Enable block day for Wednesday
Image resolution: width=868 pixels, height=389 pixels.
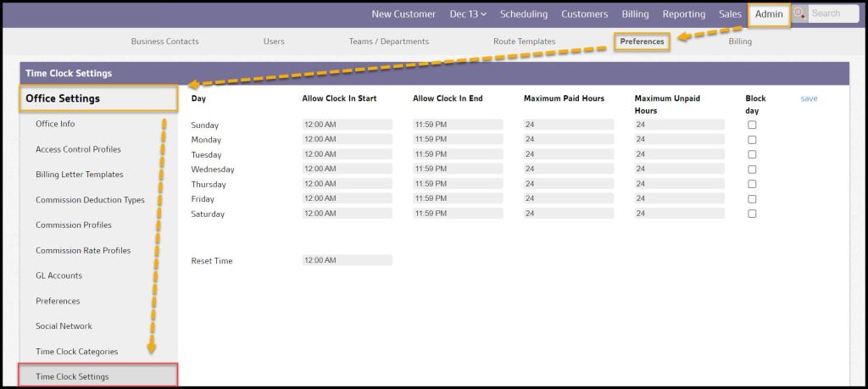point(752,169)
